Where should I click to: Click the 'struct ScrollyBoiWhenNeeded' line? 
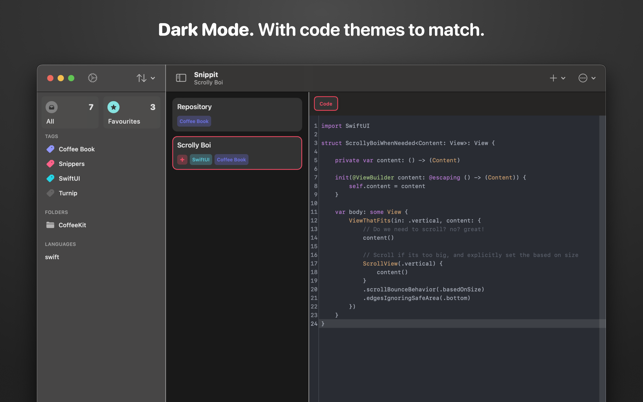[x=408, y=143]
